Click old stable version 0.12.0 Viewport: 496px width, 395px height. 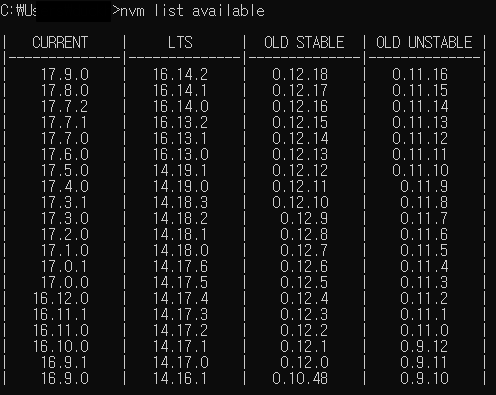(304, 362)
